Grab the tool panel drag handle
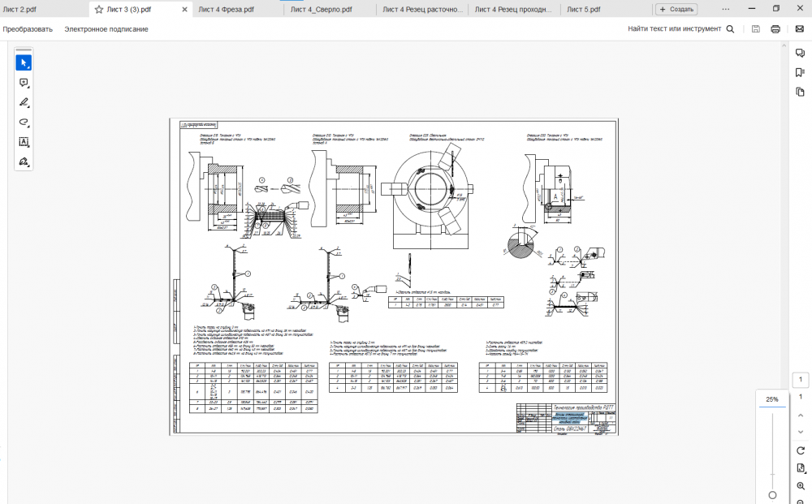Image resolution: width=812 pixels, height=504 pixels. point(24,50)
